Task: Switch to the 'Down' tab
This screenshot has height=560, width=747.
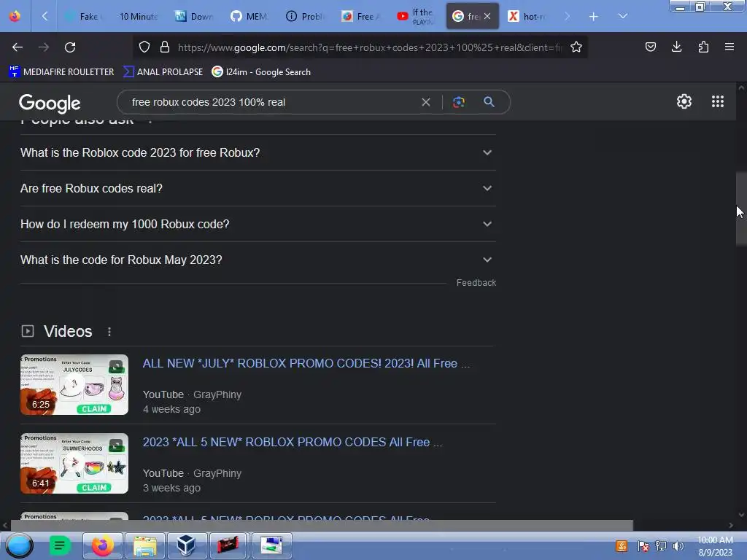Action: (x=194, y=17)
